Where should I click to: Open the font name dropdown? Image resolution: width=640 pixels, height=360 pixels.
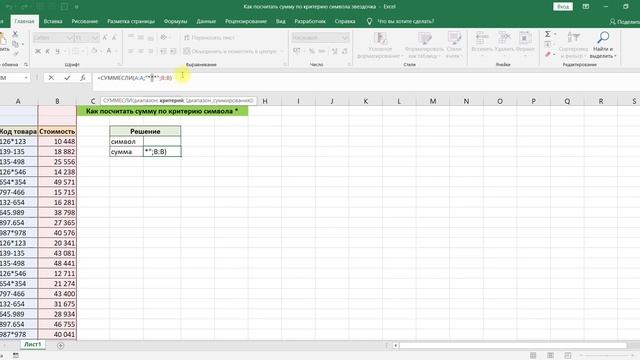click(x=69, y=38)
